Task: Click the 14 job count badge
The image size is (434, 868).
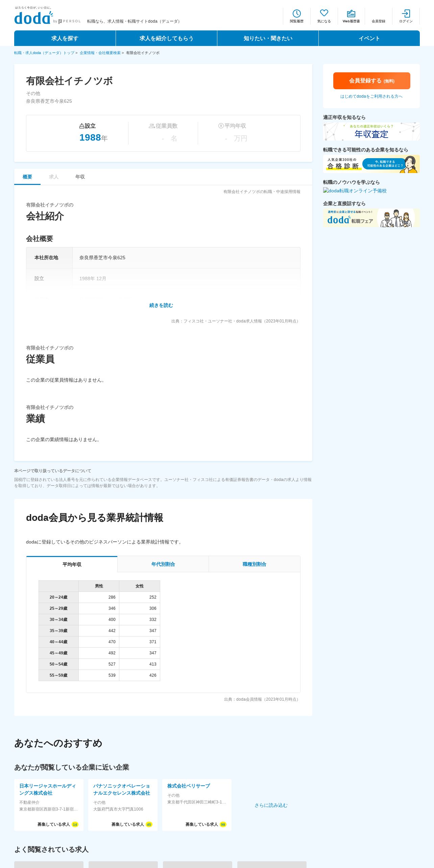Action: pos(75,824)
